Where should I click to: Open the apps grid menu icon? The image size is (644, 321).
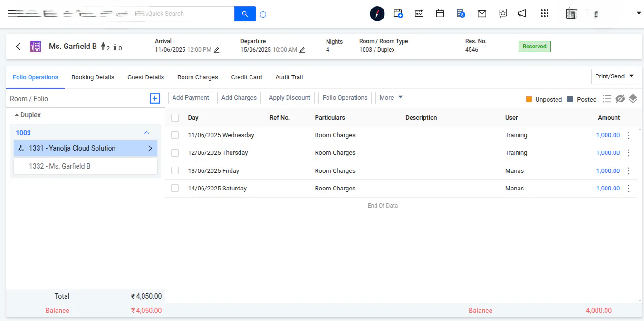[x=545, y=14]
